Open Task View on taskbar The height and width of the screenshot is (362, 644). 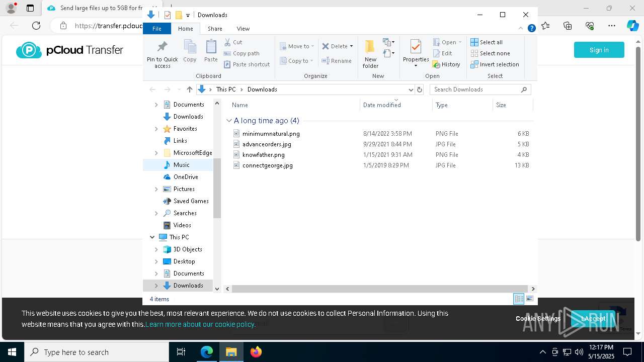click(181, 352)
